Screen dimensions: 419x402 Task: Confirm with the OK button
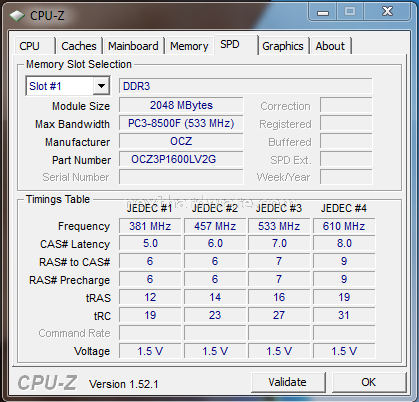pyautogui.click(x=369, y=382)
